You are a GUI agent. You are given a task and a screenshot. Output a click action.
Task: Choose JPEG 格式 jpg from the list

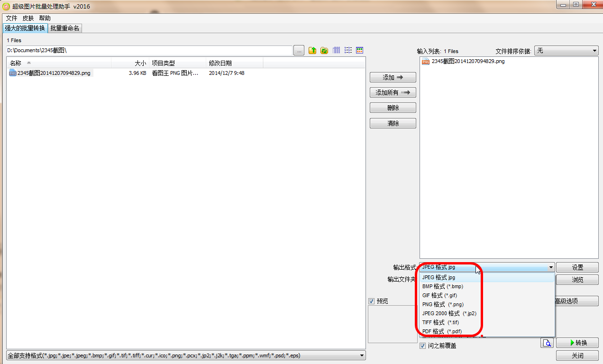(x=487, y=277)
